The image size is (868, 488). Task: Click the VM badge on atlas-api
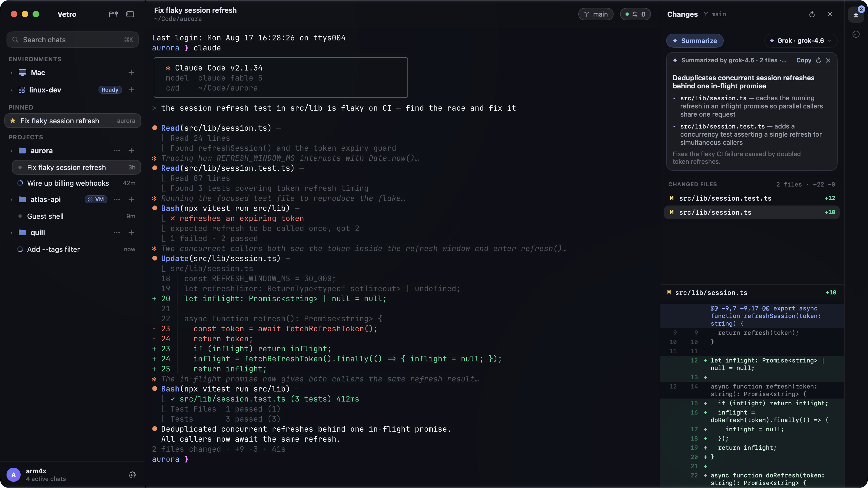click(96, 199)
